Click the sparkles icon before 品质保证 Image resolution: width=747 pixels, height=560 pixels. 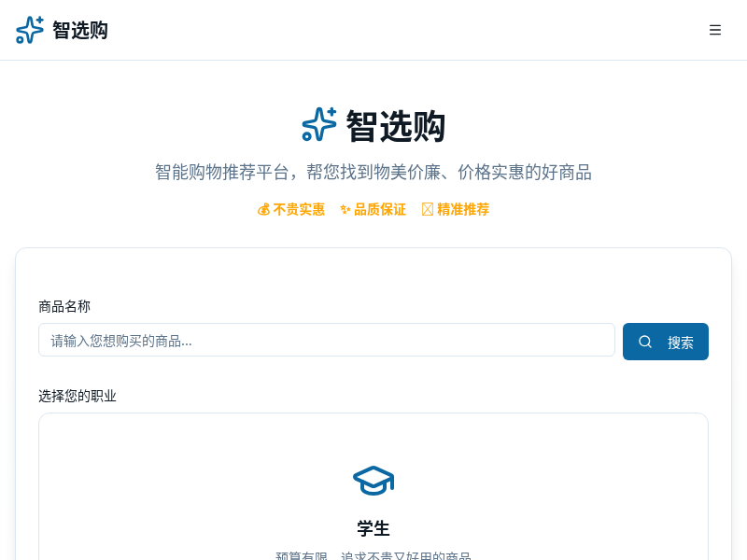tap(345, 209)
